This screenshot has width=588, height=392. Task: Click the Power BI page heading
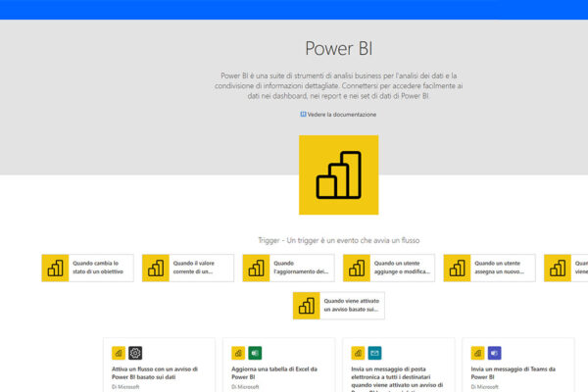click(339, 48)
